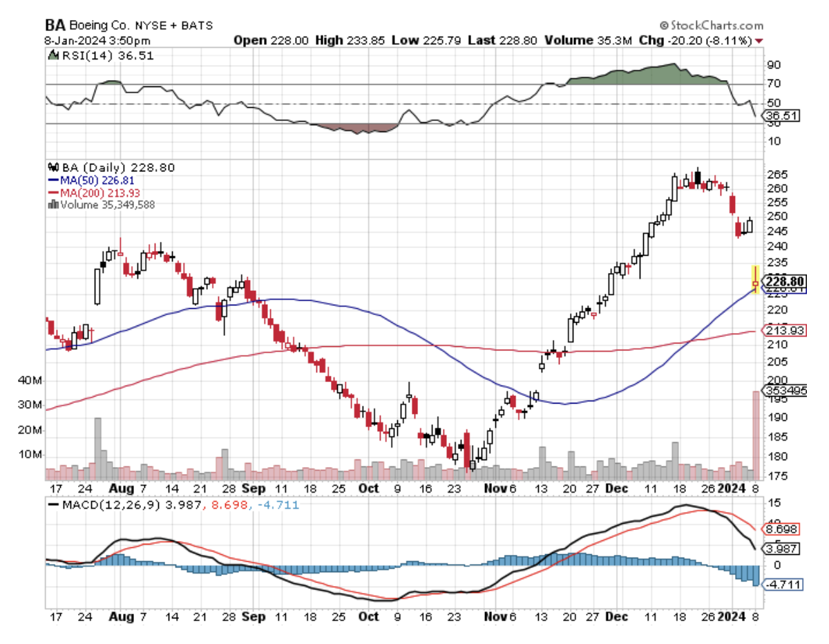Click the 70 overbought level on RSI axis

click(x=773, y=84)
